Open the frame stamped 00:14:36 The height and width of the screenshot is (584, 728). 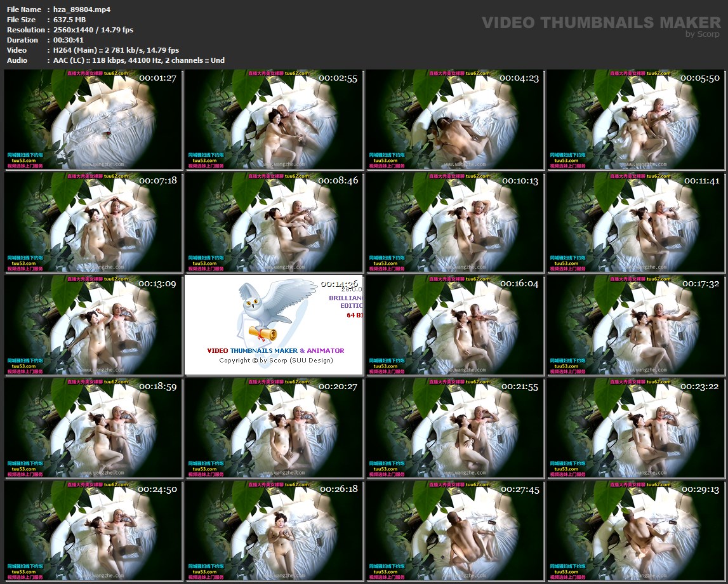coord(274,325)
